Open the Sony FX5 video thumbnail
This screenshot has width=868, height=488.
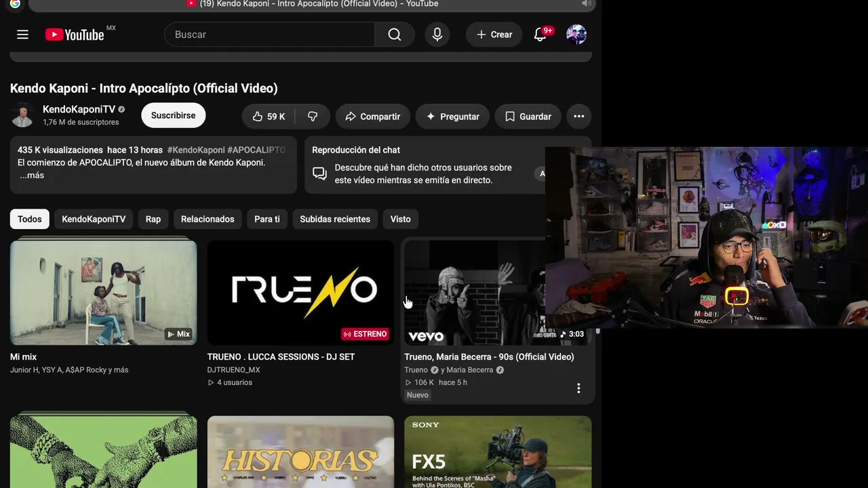pyautogui.click(x=498, y=451)
